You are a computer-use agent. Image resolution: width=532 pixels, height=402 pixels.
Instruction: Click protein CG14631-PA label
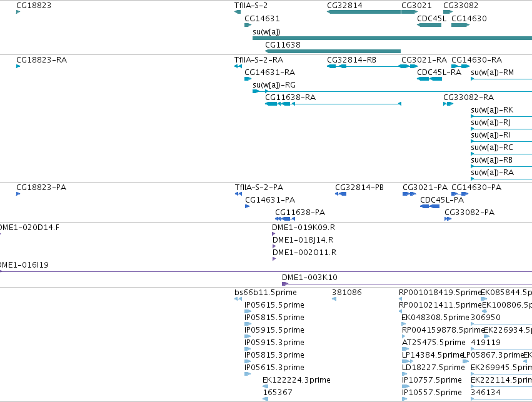270,200
